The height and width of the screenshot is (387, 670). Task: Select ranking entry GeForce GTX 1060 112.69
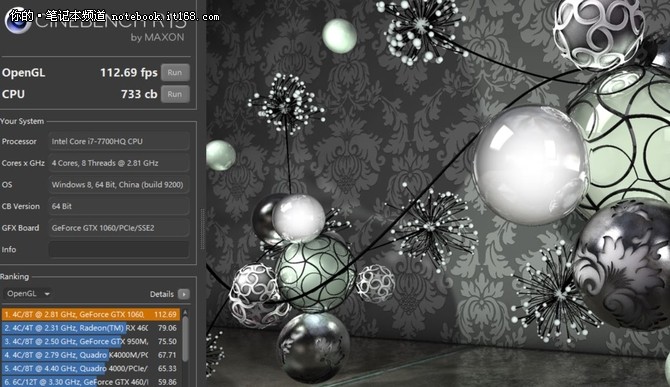click(x=91, y=314)
